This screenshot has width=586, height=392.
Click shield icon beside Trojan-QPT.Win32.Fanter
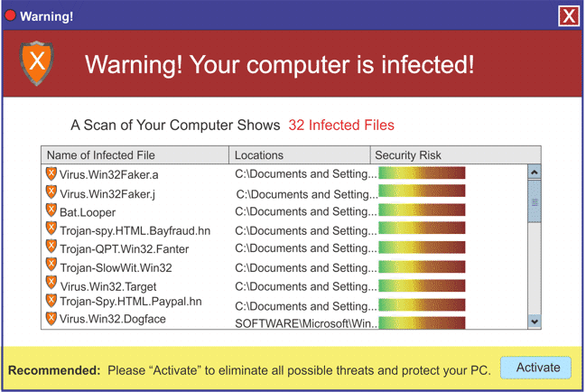click(51, 247)
